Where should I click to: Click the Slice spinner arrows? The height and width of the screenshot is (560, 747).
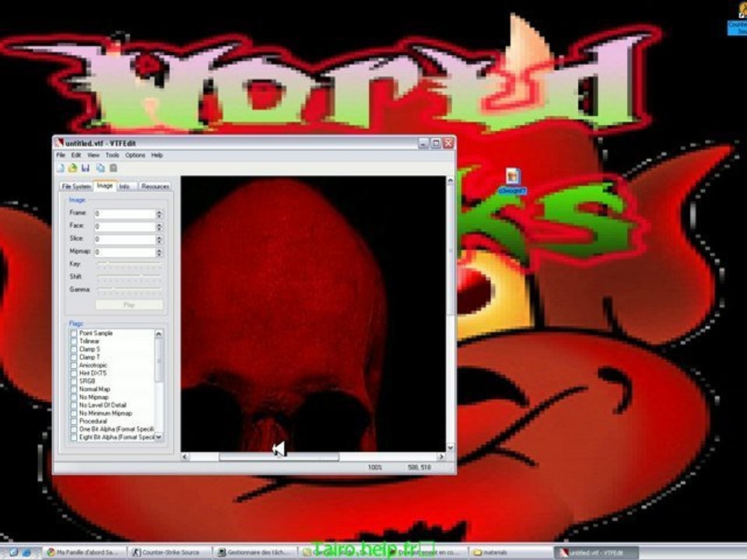(160, 240)
